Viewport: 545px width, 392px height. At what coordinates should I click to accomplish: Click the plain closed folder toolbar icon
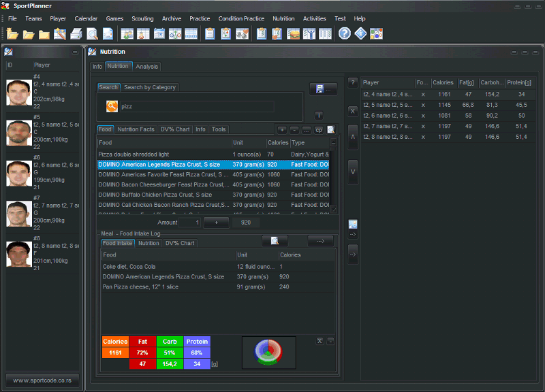point(44,34)
